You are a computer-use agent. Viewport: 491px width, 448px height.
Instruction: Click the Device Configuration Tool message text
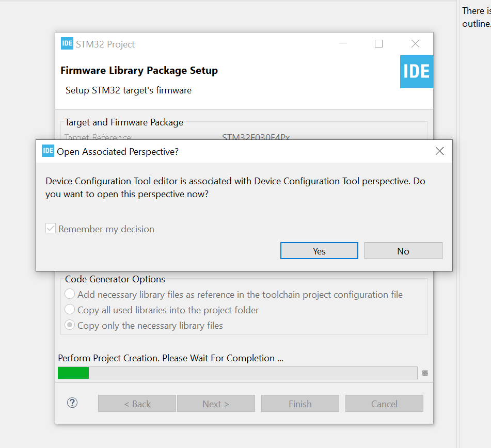(x=235, y=187)
